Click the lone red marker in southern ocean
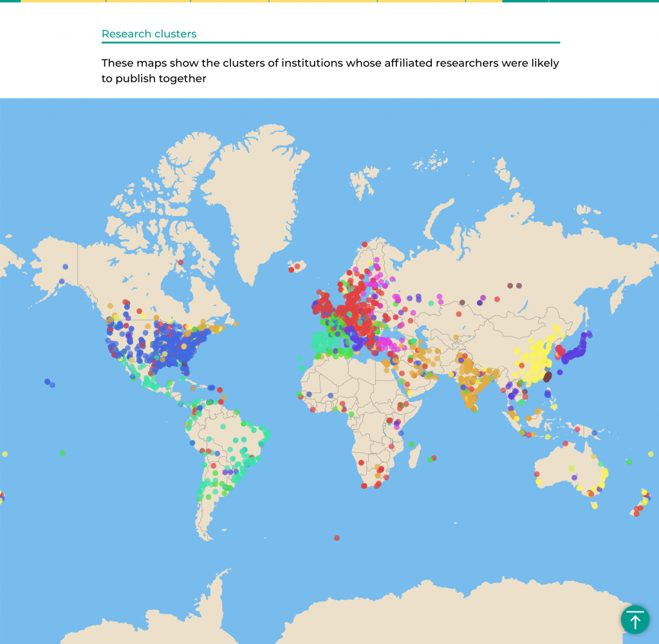Viewport: 659px width, 644px height. [337, 538]
